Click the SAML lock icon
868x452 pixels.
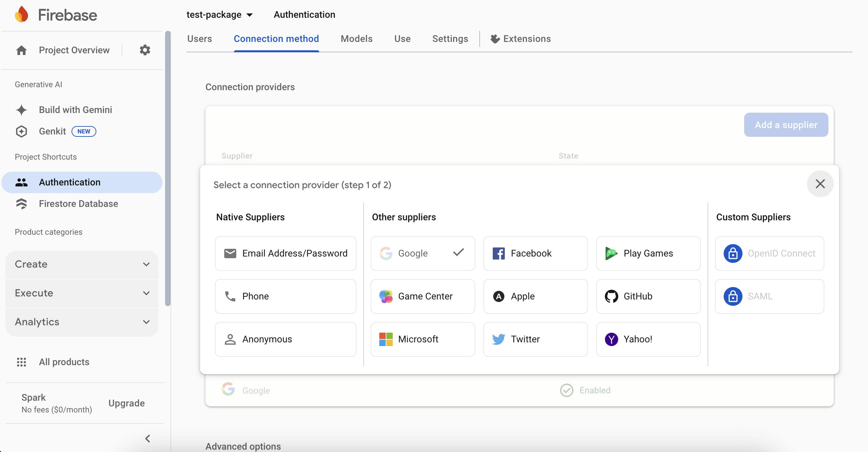(733, 296)
